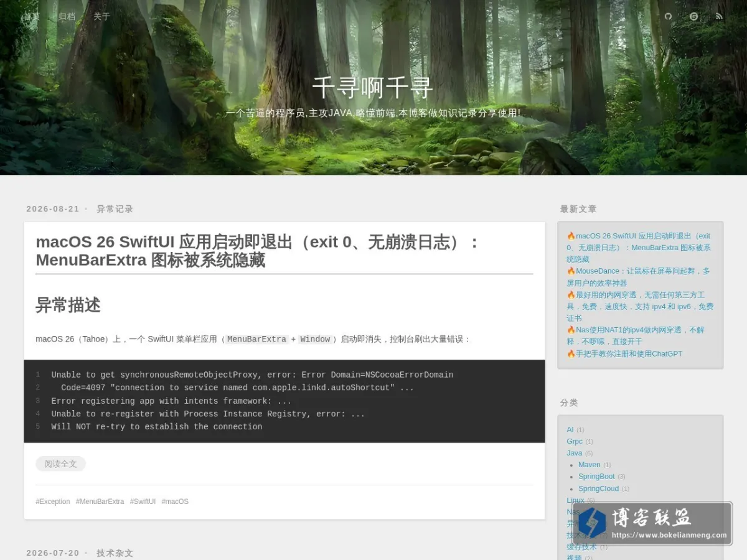Open the #macOS tag
The image size is (747, 560).
(x=175, y=502)
